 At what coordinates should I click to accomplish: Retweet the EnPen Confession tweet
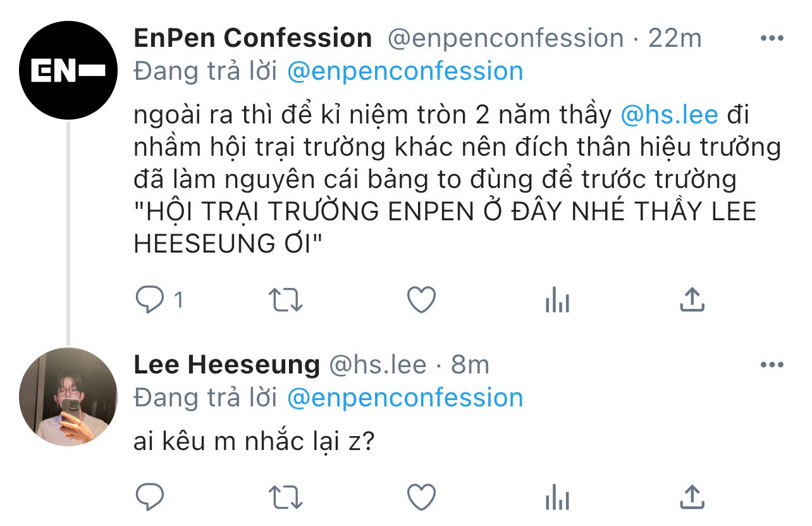[x=286, y=300]
